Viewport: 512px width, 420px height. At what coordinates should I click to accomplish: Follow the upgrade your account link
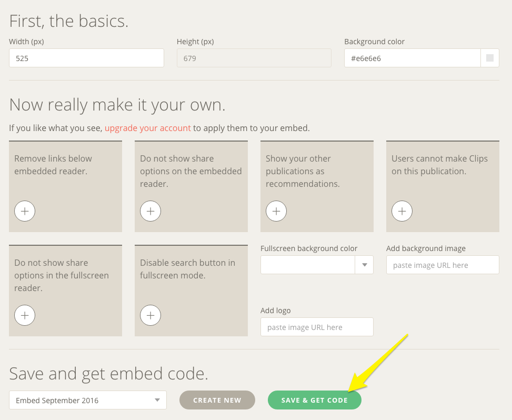148,128
